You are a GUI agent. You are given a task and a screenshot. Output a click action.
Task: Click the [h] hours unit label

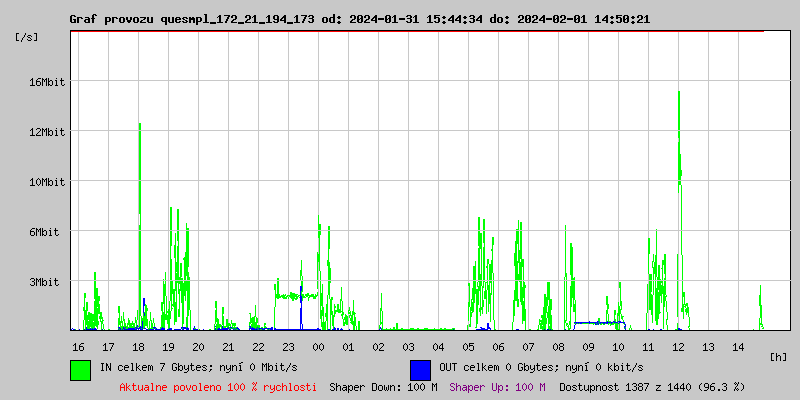(x=779, y=356)
